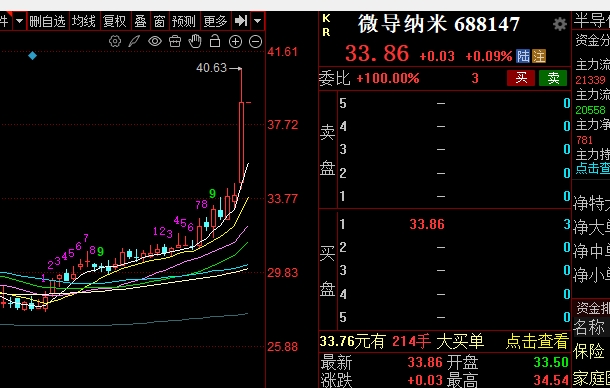Image resolution: width=610 pixels, height=388 pixels.
Task: Select the drawing pen tool
Action: [134, 41]
